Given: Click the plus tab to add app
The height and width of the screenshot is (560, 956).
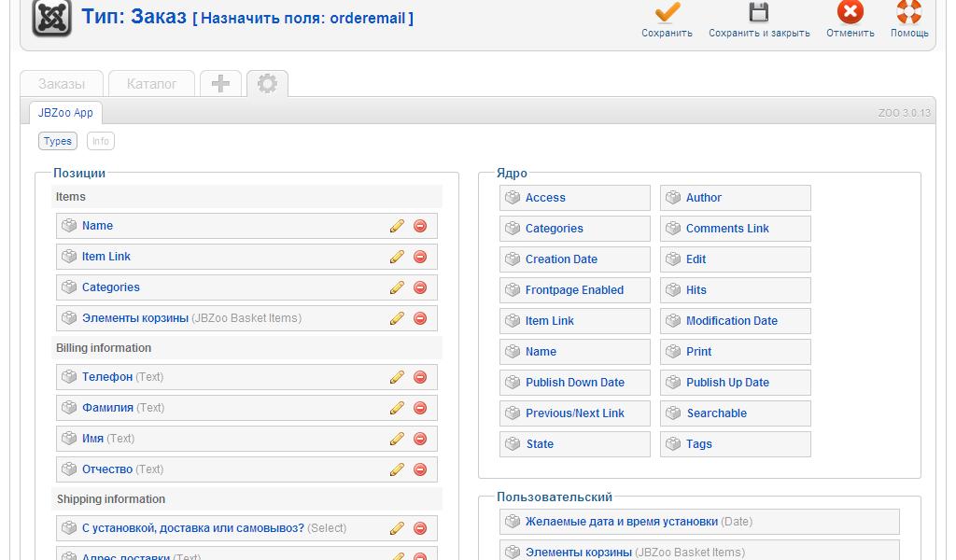Looking at the screenshot, I should (220, 84).
